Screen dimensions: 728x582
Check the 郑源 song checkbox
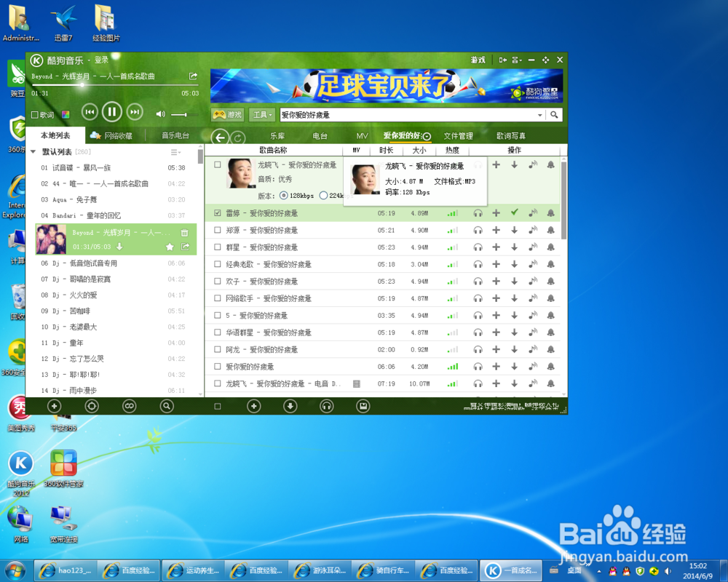217,230
